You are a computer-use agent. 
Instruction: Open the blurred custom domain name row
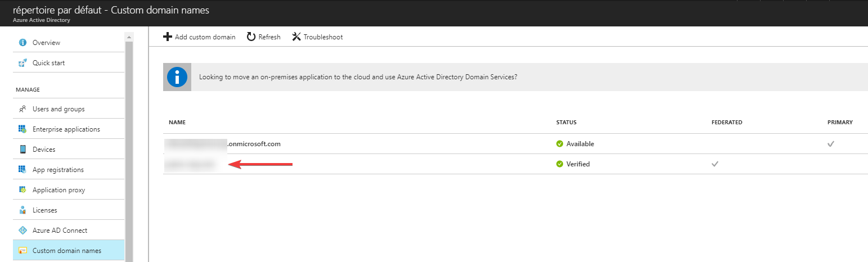[x=515, y=164]
